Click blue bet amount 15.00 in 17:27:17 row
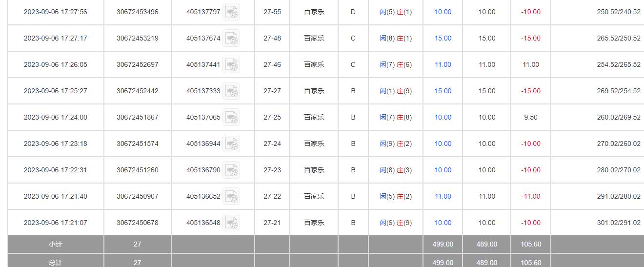The width and height of the screenshot is (644, 267). click(443, 38)
